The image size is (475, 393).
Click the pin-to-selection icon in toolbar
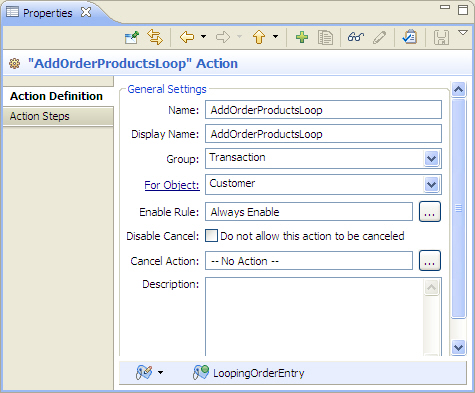(132, 37)
